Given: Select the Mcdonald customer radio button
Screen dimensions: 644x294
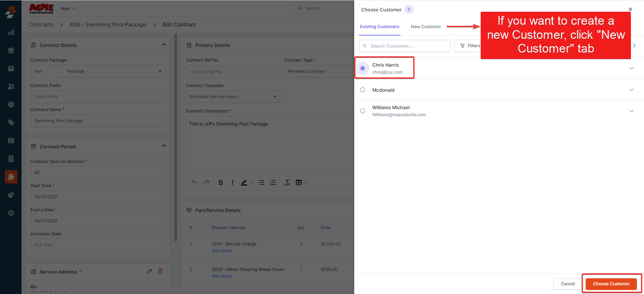Looking at the screenshot, I should coord(363,90).
